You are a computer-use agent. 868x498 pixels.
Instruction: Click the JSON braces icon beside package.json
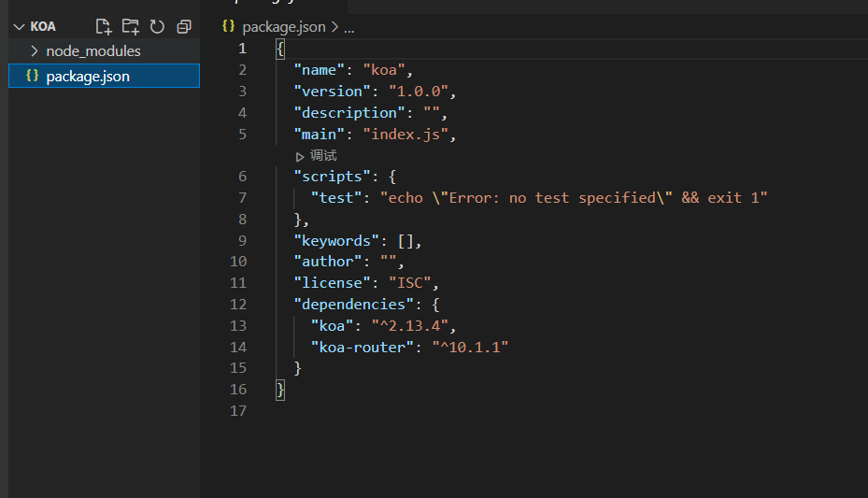tap(32, 76)
